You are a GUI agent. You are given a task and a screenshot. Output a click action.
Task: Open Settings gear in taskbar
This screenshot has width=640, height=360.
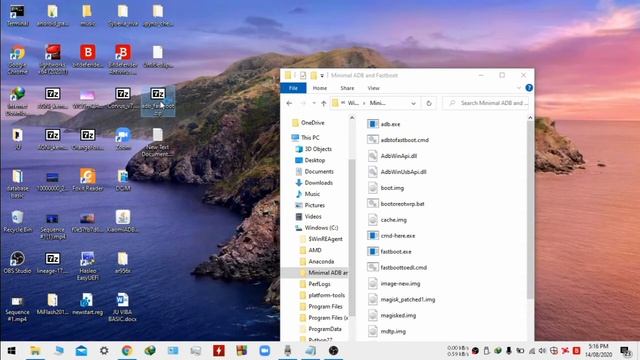coord(104,351)
